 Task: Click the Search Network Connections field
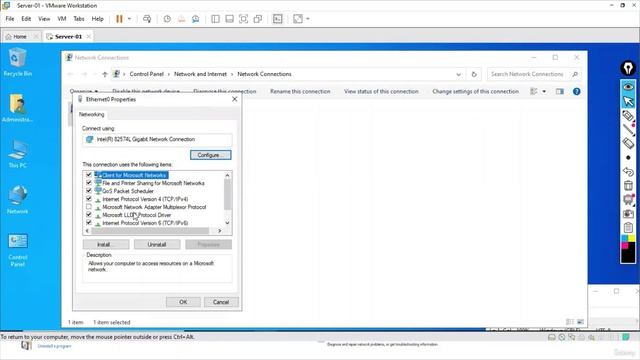tap(534, 74)
